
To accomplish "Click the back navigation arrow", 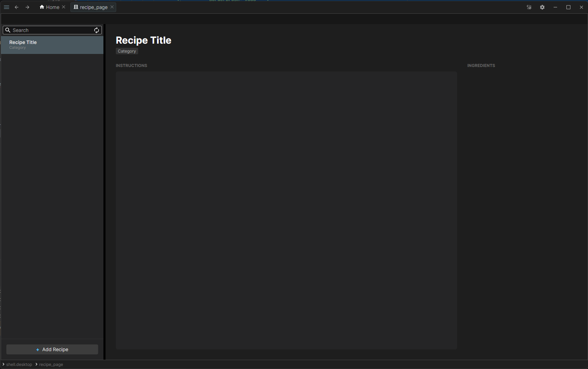I will [x=16, y=7].
